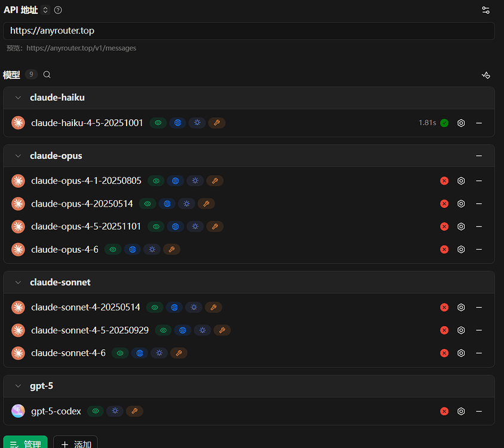The image size is (504, 448).
Task: Collapse the gpt-5 group chevron
Action: [18, 386]
